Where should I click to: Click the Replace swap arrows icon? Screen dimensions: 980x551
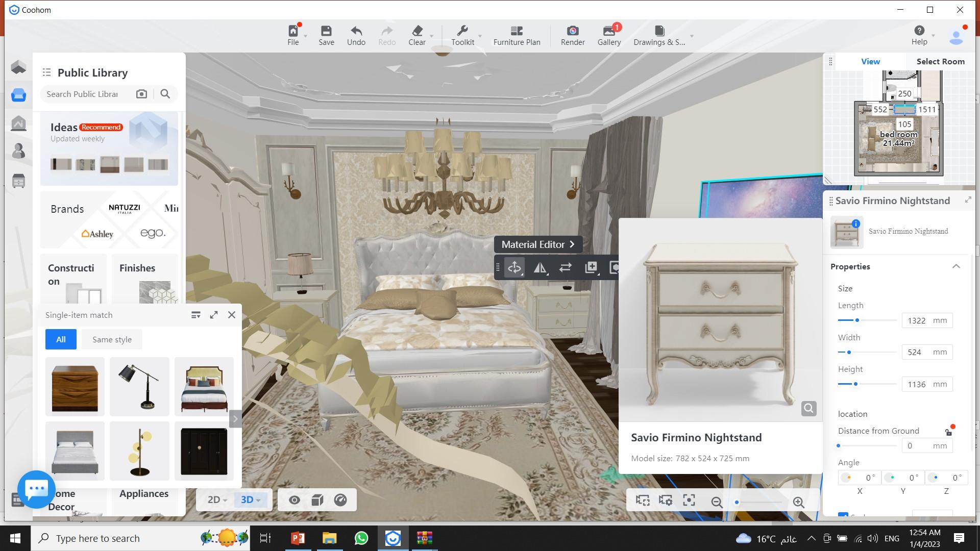(565, 268)
